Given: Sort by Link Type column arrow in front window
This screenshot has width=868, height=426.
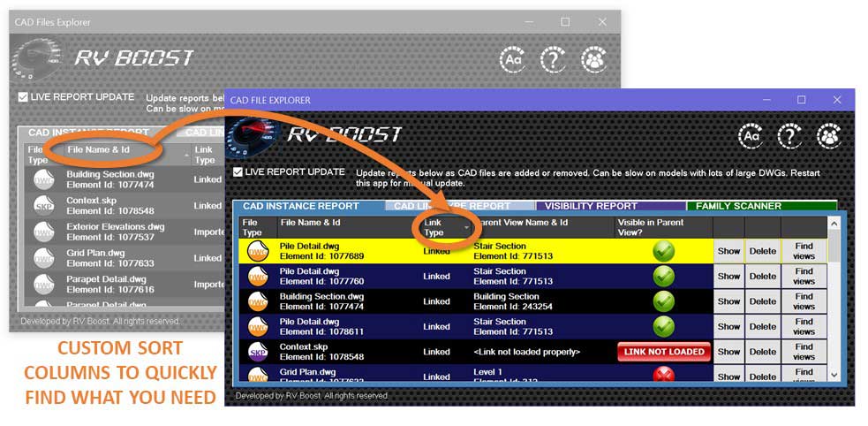Looking at the screenshot, I should [x=466, y=228].
